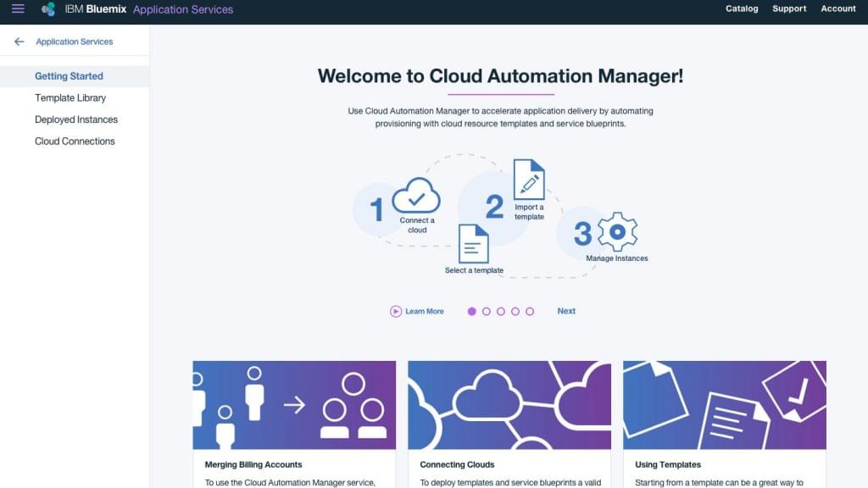Click the back arrow beside Application Services
Screen dimensions: 868x488
coord(19,42)
